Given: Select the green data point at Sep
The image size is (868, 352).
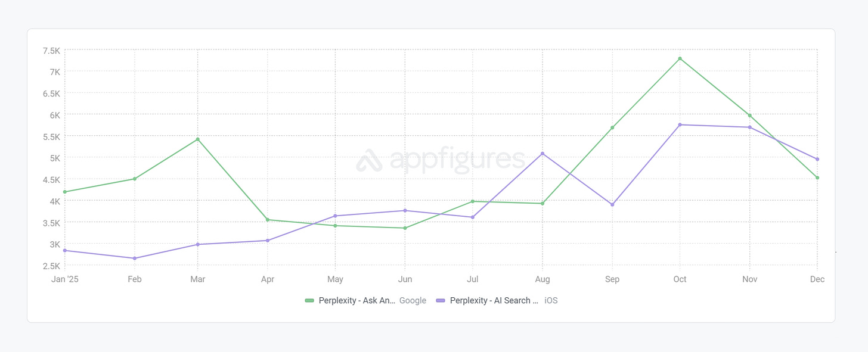Looking at the screenshot, I should pos(612,128).
